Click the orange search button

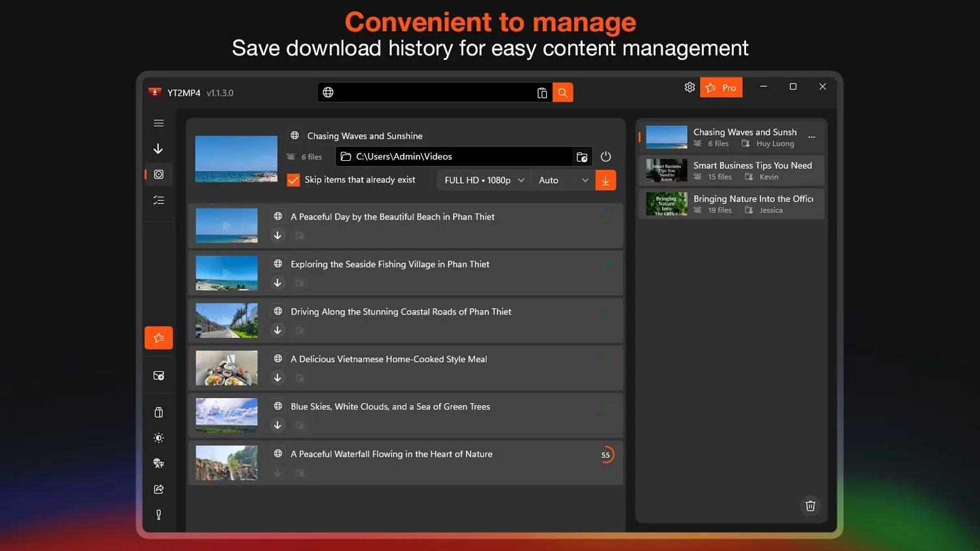click(562, 92)
